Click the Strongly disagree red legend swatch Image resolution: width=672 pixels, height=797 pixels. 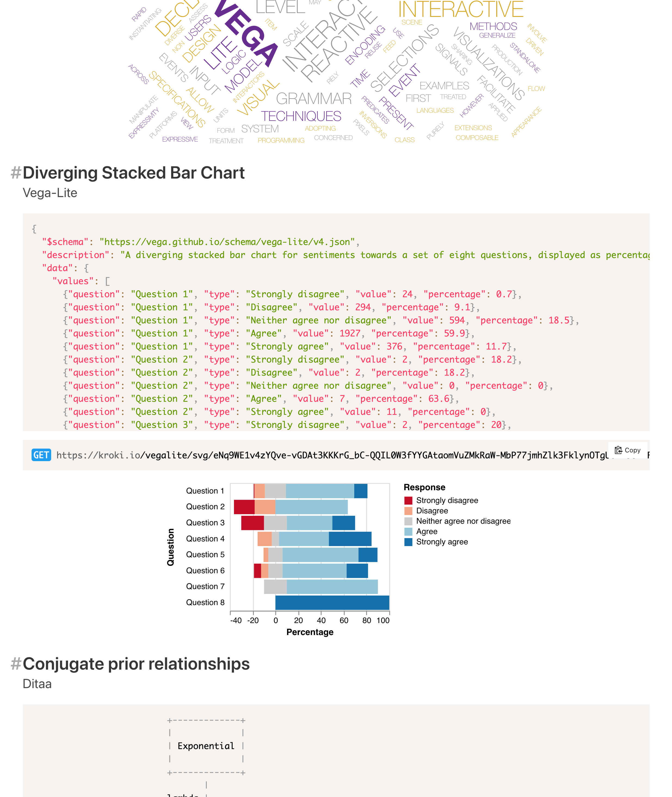coord(408,501)
